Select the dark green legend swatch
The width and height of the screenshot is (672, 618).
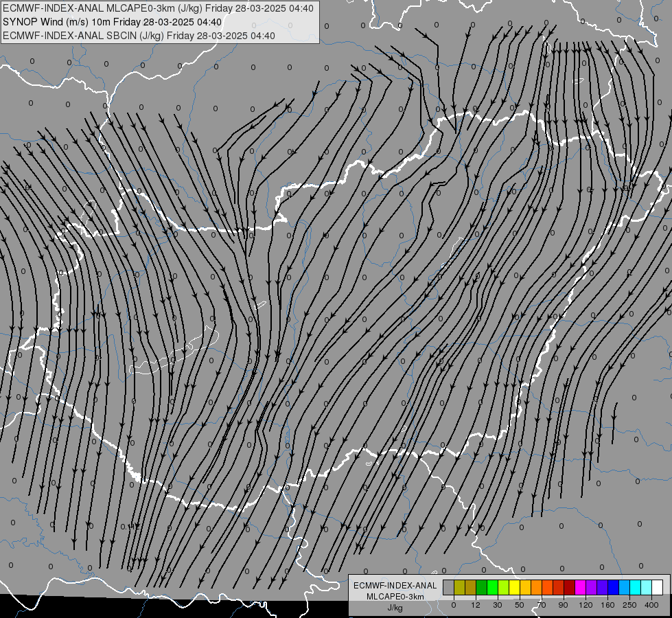(481, 588)
